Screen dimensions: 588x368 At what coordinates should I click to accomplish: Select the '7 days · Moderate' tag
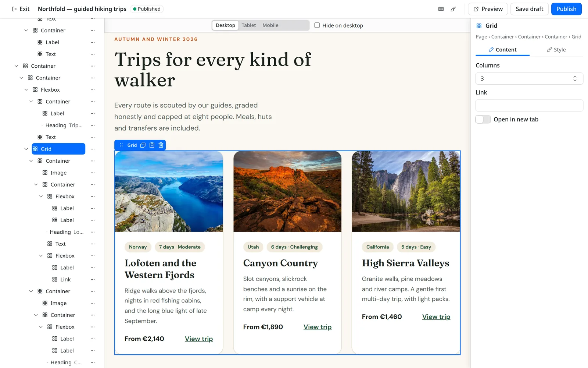click(x=180, y=247)
